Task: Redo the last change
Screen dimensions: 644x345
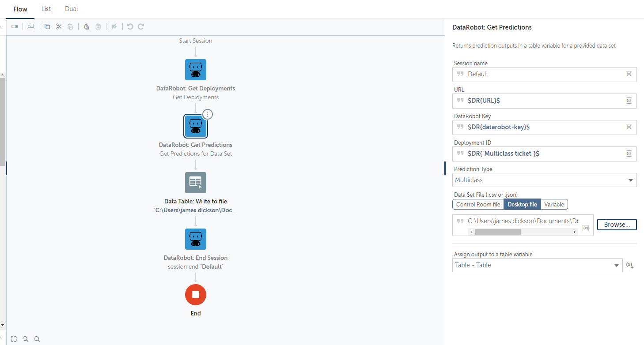Action: [x=141, y=26]
